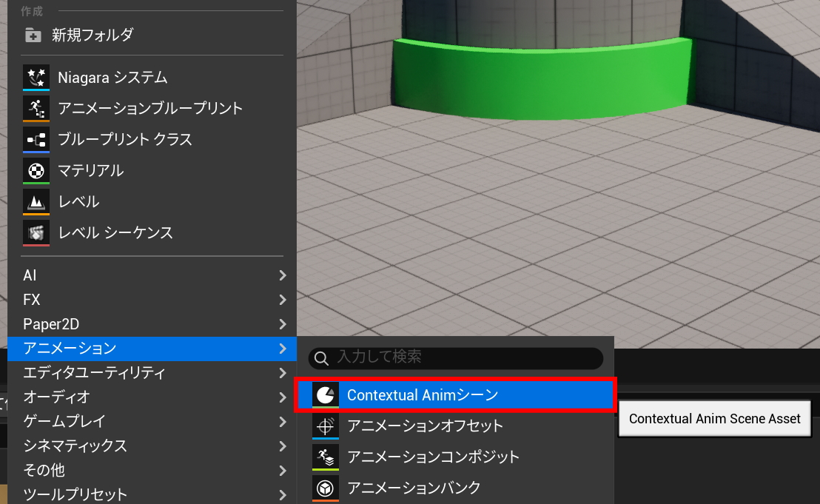Select アニメーションコンポジット from the submenu
The width and height of the screenshot is (820, 504).
tap(433, 457)
